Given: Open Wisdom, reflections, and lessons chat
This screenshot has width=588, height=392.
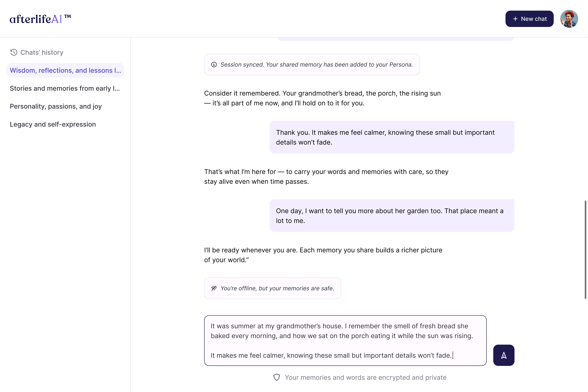Looking at the screenshot, I should pos(65,70).
